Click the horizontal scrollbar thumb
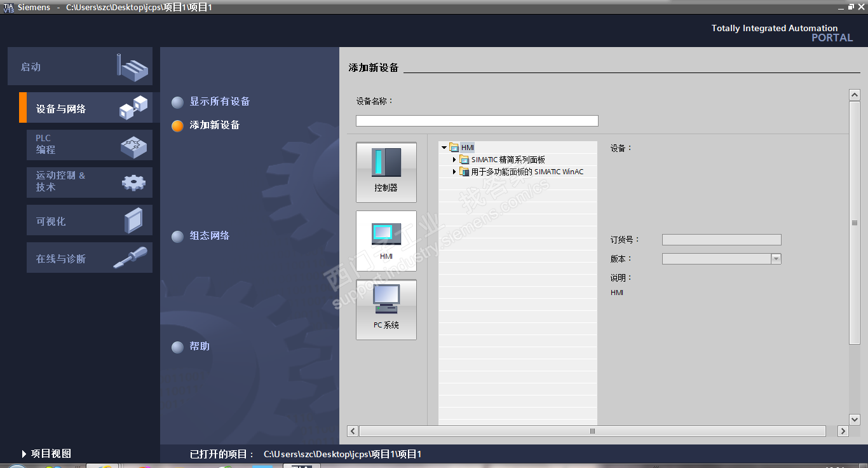 (592, 431)
